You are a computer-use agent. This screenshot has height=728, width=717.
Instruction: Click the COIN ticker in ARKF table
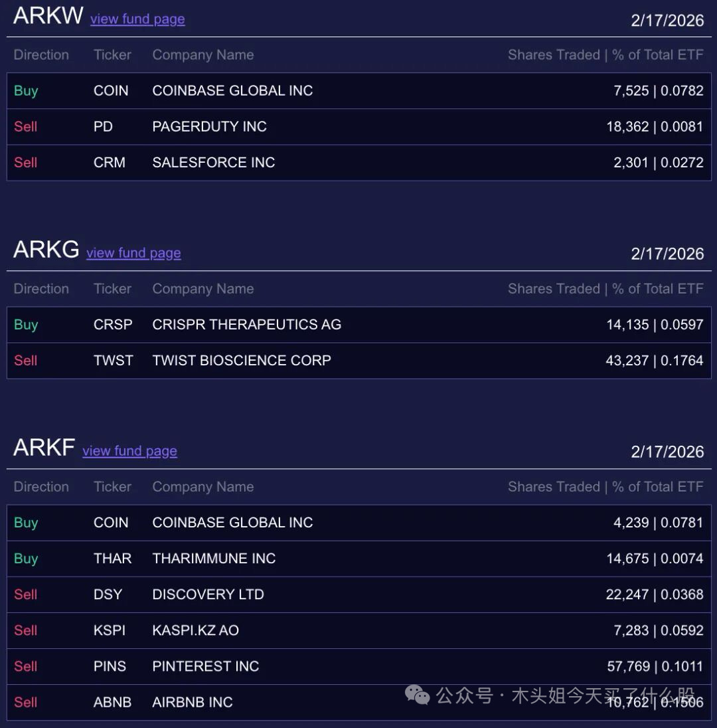pos(111,522)
